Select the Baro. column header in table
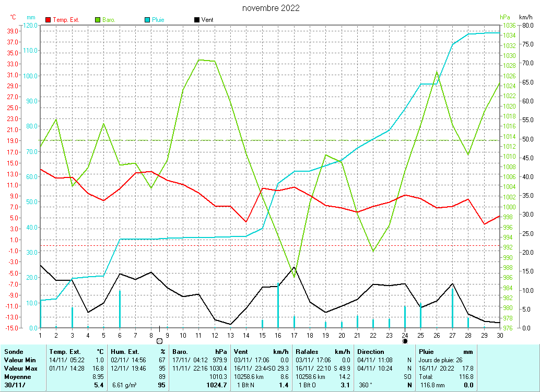The width and height of the screenshot is (540, 392). 181,352
